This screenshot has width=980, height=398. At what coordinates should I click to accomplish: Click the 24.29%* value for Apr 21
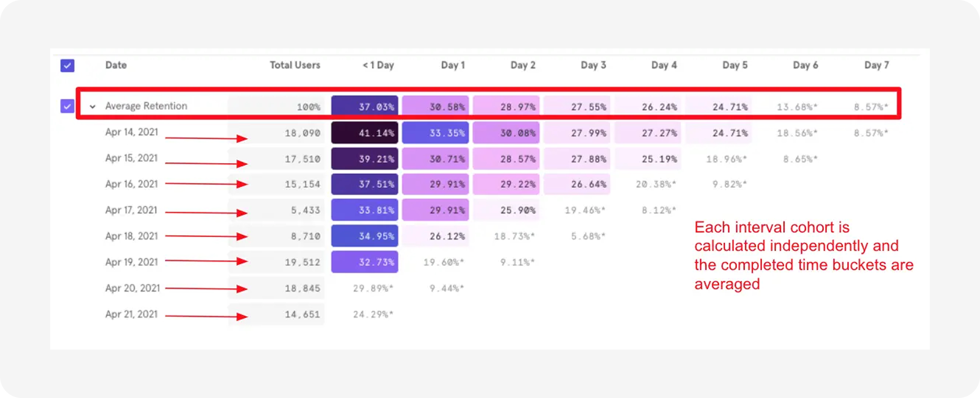click(373, 314)
